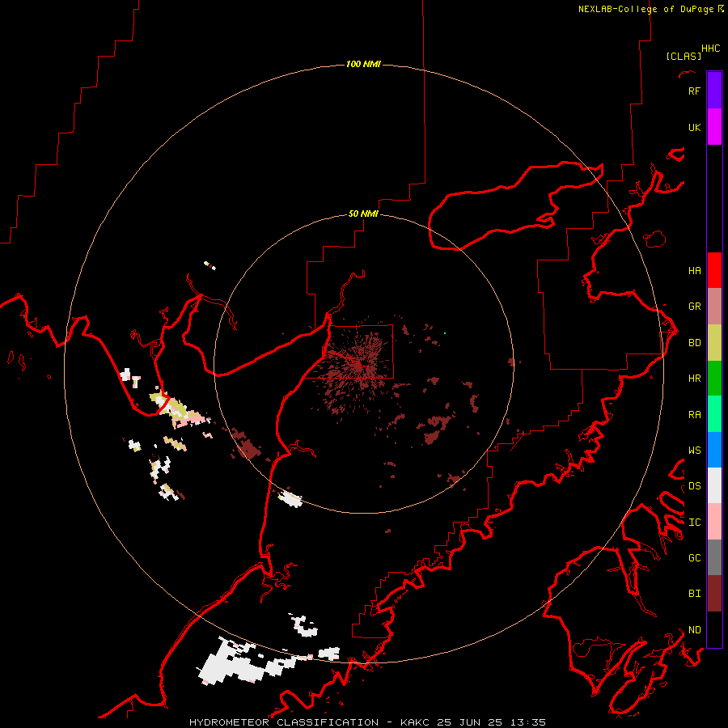
Task: Click the 50 NMI range ring label
Action: (x=363, y=214)
